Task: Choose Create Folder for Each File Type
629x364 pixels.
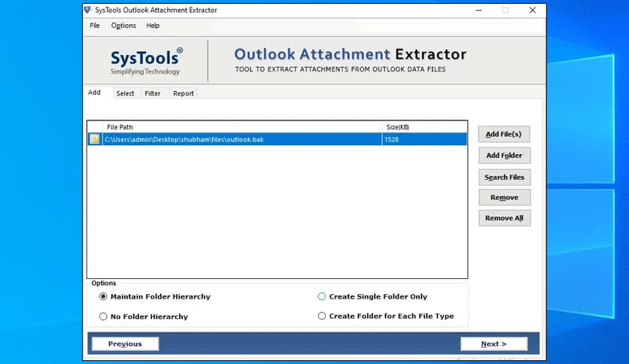Action: [386, 316]
